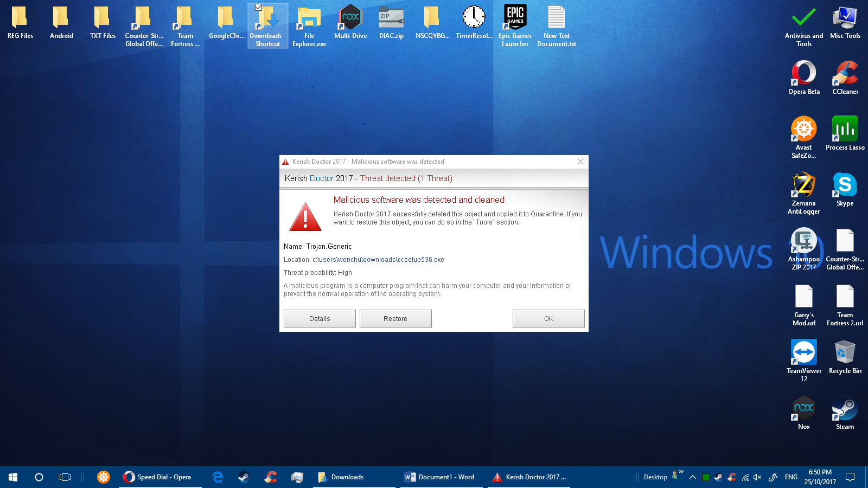868x488 pixels.
Task: Open the Android folder icon
Action: (61, 23)
